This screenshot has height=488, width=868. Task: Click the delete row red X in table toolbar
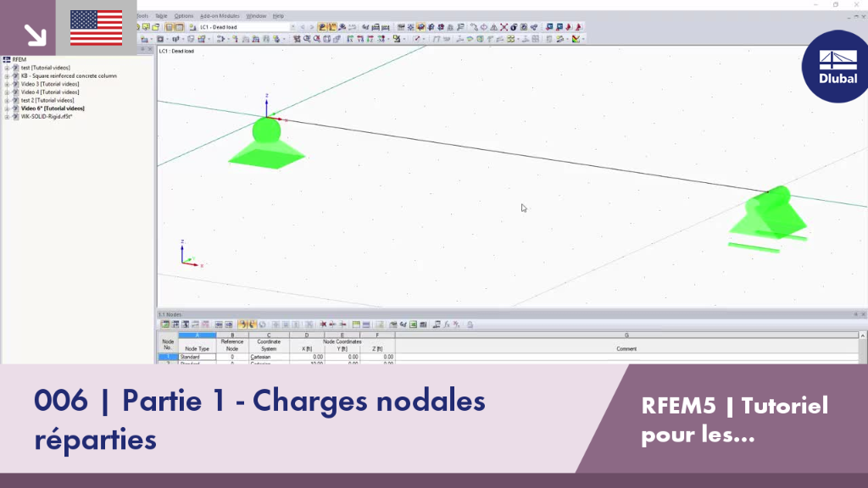click(x=323, y=324)
